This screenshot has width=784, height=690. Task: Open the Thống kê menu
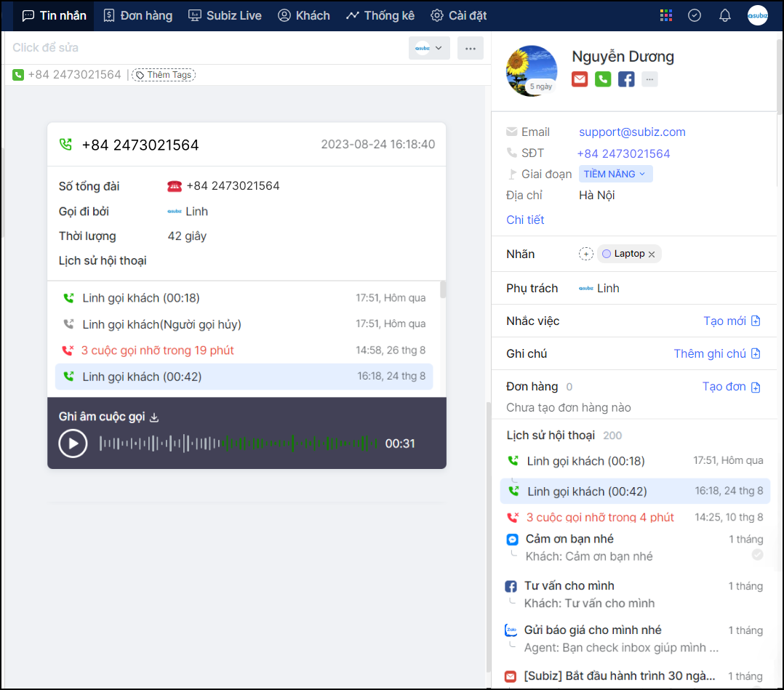pyautogui.click(x=380, y=15)
